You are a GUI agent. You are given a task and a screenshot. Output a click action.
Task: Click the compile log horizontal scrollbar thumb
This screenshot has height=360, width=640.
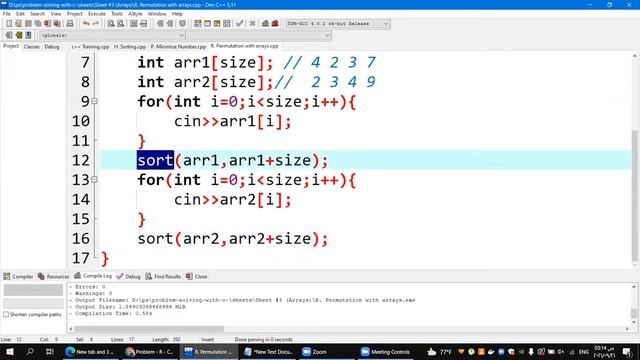(x=149, y=329)
